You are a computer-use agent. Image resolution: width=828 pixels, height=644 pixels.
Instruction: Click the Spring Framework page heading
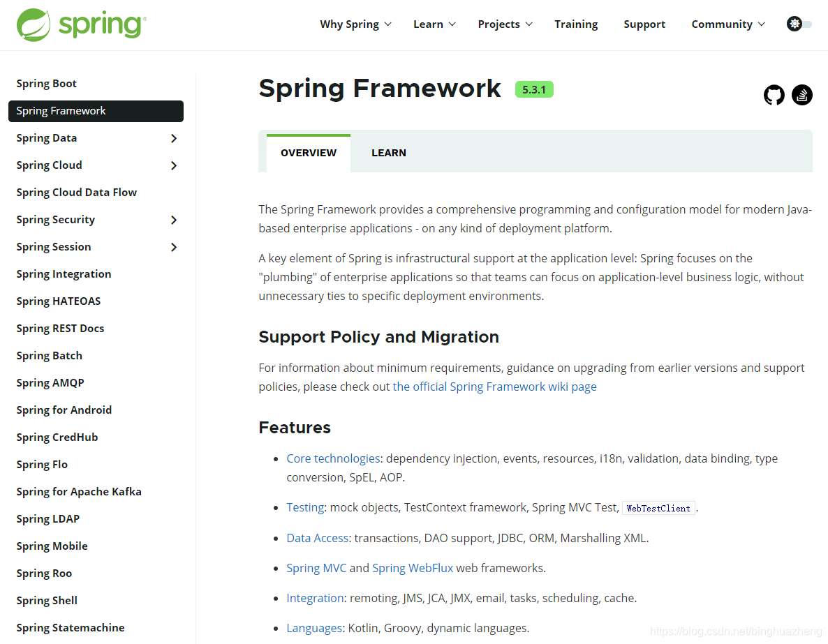pos(380,89)
